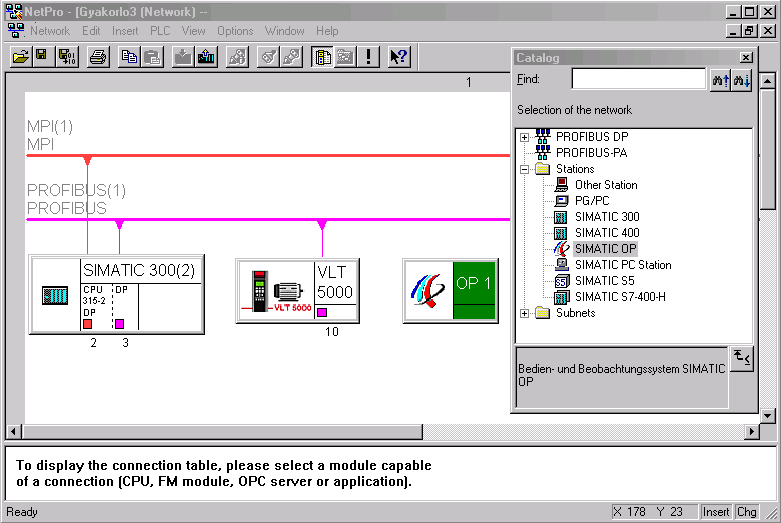
Task: Select the red MPI(1) subnet line
Action: (268, 156)
